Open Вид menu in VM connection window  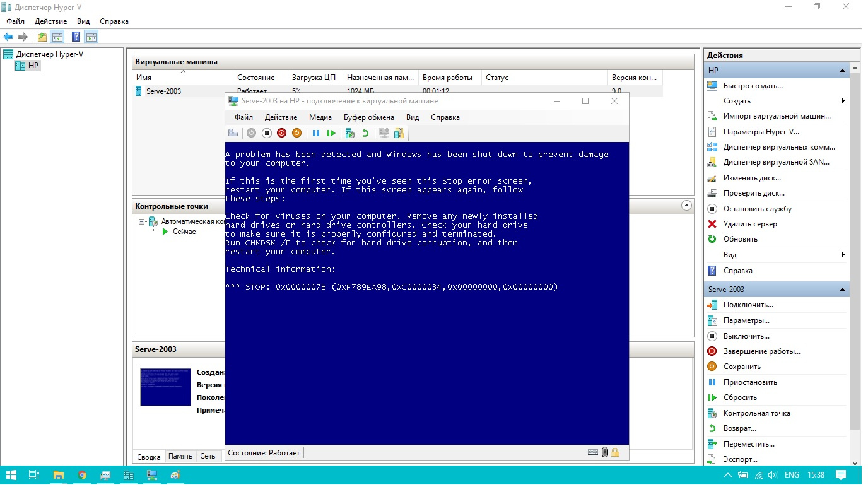pos(413,117)
